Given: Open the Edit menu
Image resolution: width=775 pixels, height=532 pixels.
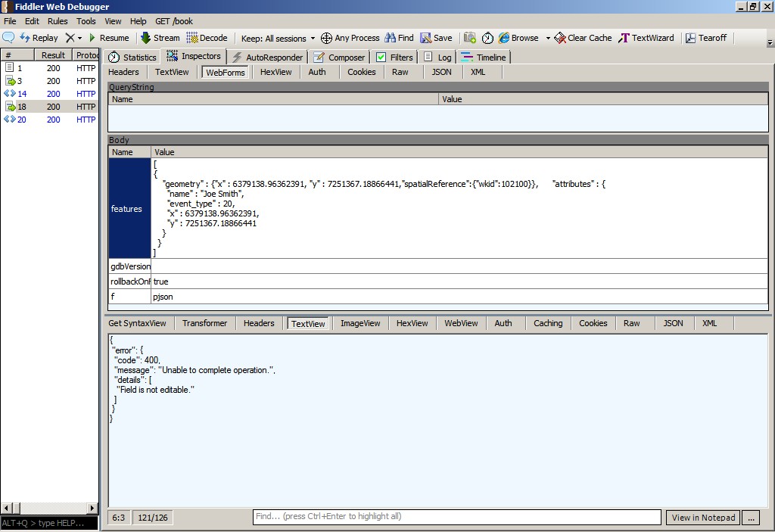Looking at the screenshot, I should pyautogui.click(x=32, y=21).
